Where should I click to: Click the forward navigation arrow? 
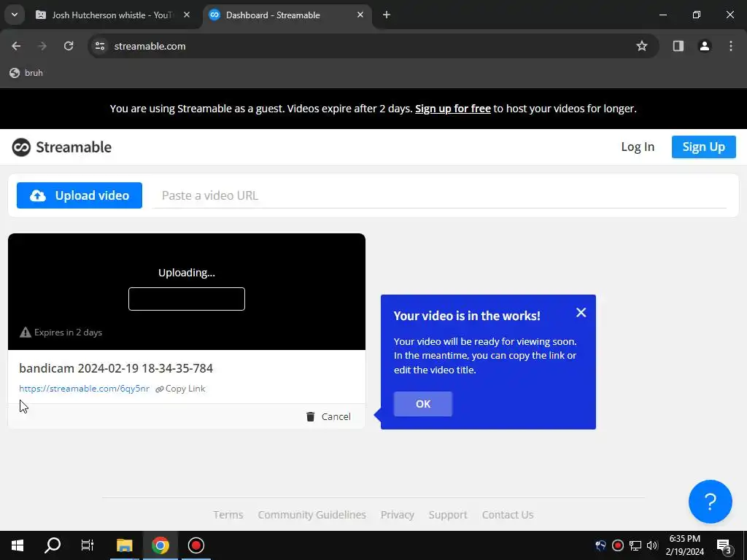42,46
